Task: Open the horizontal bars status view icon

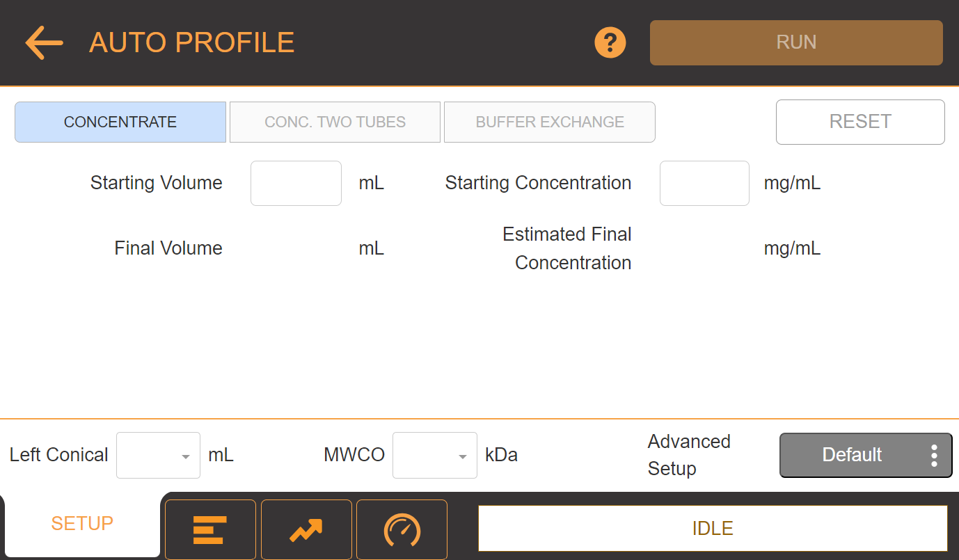Action: pos(210,529)
